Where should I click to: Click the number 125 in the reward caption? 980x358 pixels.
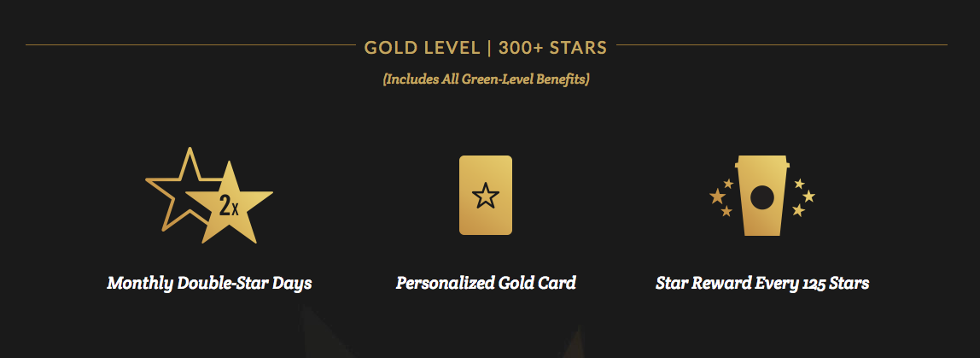(810, 285)
